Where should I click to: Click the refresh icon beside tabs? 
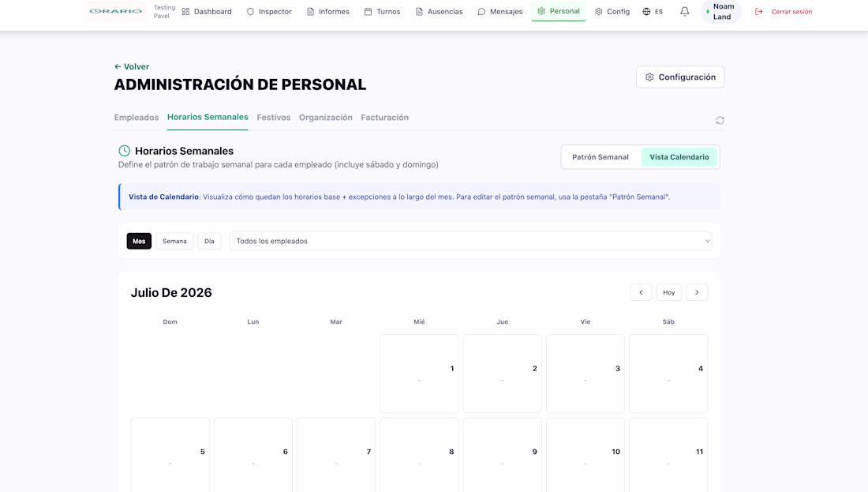click(x=720, y=120)
